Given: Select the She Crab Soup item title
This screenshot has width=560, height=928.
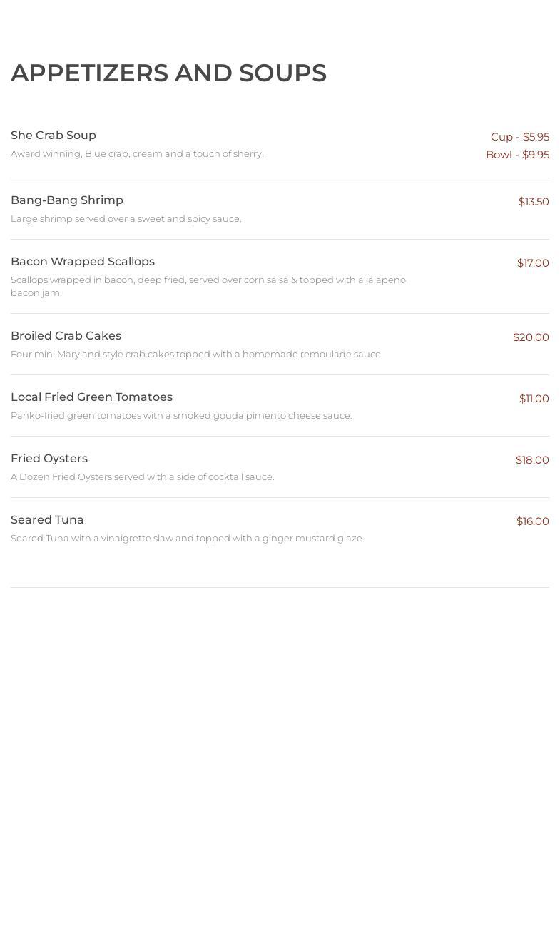Looking at the screenshot, I should point(54,136).
